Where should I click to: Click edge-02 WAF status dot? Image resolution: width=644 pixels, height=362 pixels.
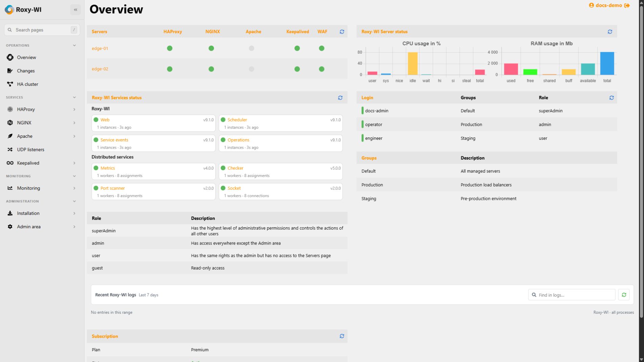(x=321, y=69)
